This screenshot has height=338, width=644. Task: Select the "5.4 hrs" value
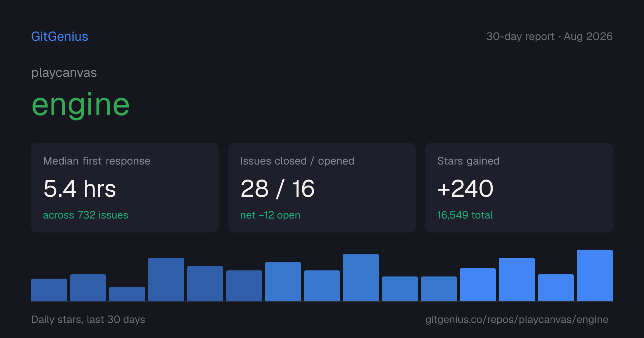pyautogui.click(x=79, y=188)
